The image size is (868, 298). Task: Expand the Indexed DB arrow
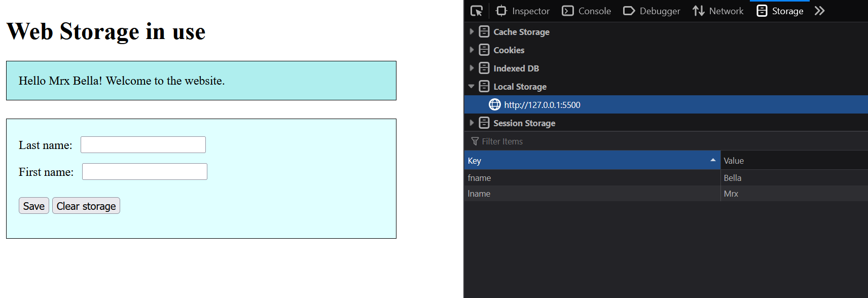(472, 68)
